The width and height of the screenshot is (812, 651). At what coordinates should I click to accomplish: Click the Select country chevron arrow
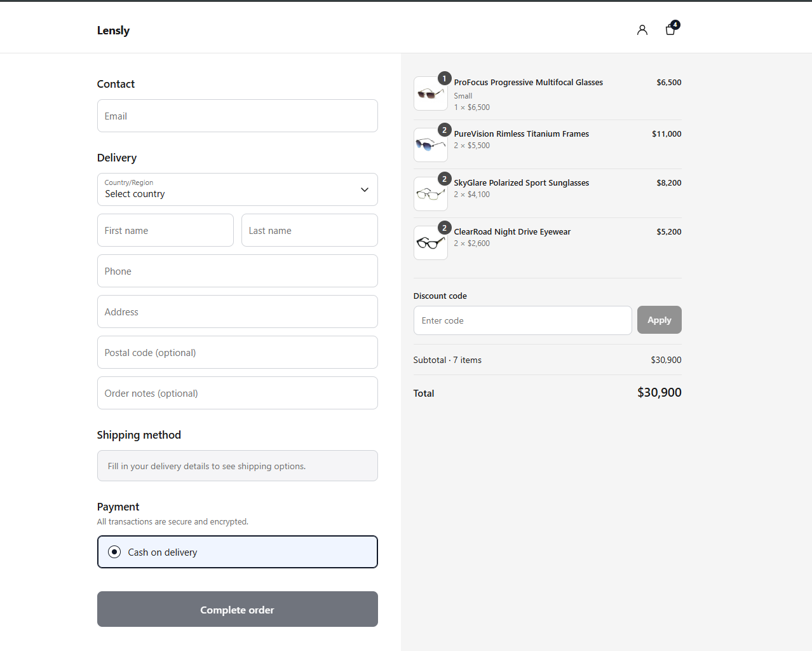[x=365, y=189]
